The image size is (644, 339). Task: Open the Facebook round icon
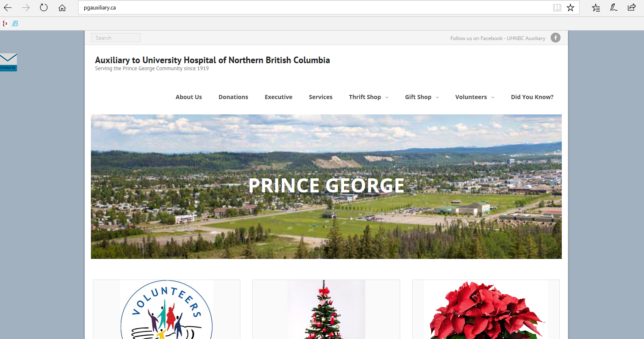(556, 38)
